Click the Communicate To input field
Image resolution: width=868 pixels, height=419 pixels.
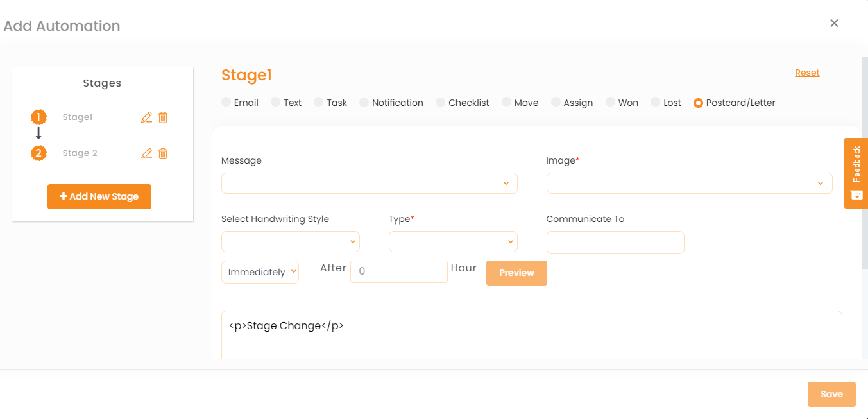tap(615, 243)
